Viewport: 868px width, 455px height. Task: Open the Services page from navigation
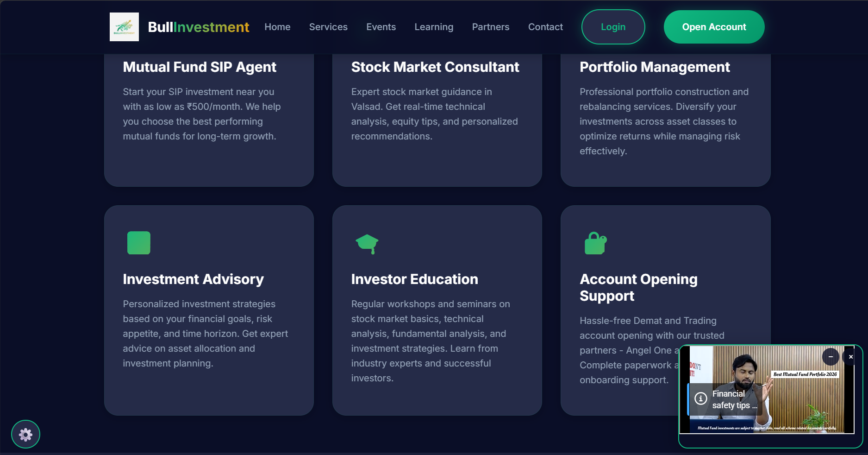[328, 27]
